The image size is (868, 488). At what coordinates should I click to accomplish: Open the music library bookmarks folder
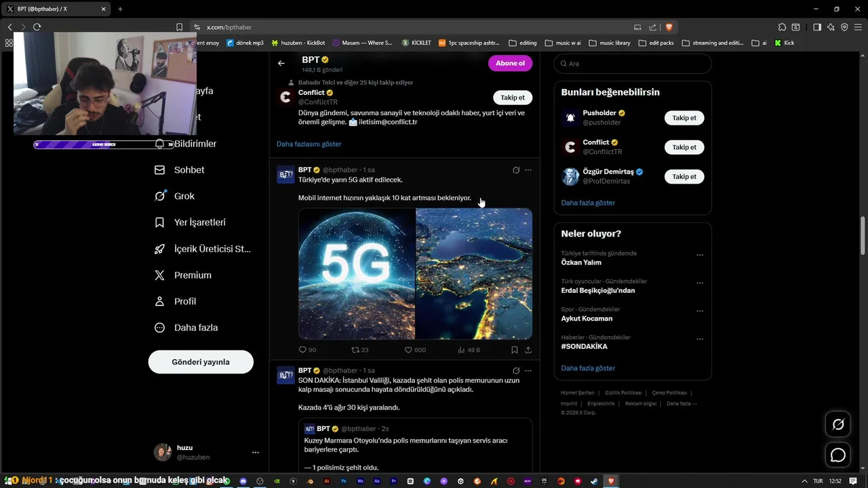pos(609,43)
